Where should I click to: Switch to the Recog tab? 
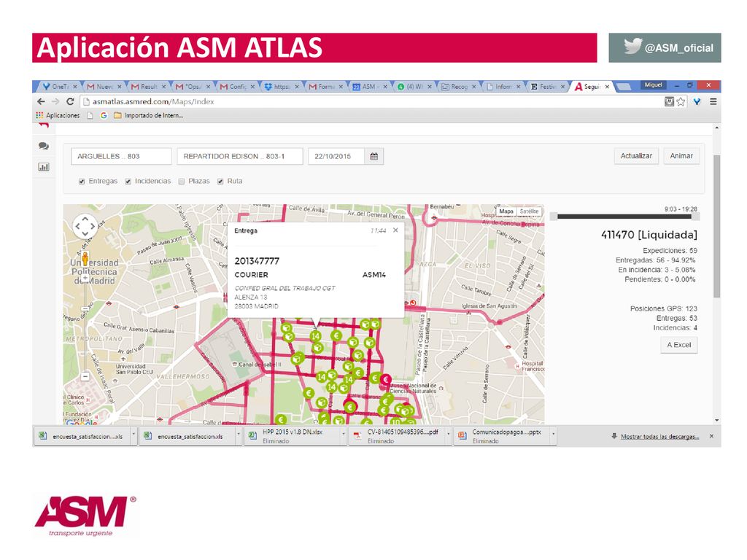pyautogui.click(x=458, y=87)
